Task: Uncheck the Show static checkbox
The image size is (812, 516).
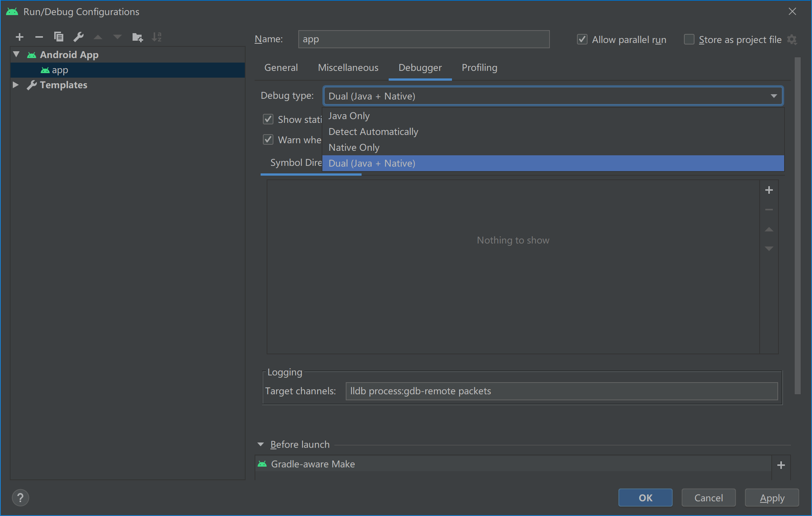Action: [x=268, y=119]
